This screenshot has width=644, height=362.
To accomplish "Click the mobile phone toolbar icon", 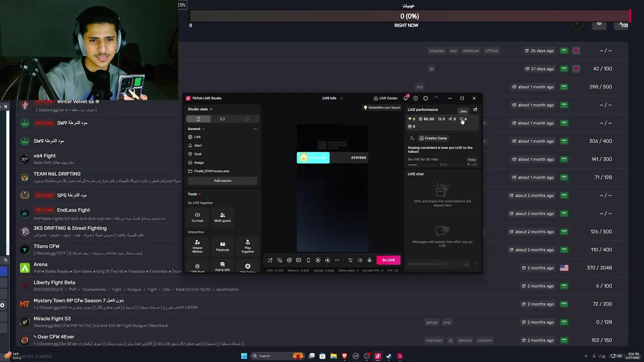I will pyautogui.click(x=308, y=260).
